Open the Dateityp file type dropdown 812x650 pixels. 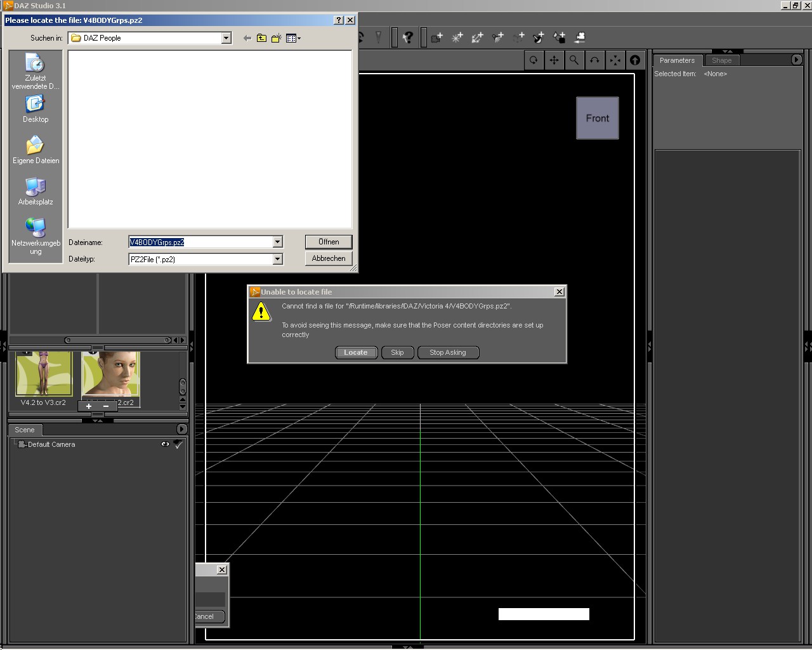(x=277, y=259)
